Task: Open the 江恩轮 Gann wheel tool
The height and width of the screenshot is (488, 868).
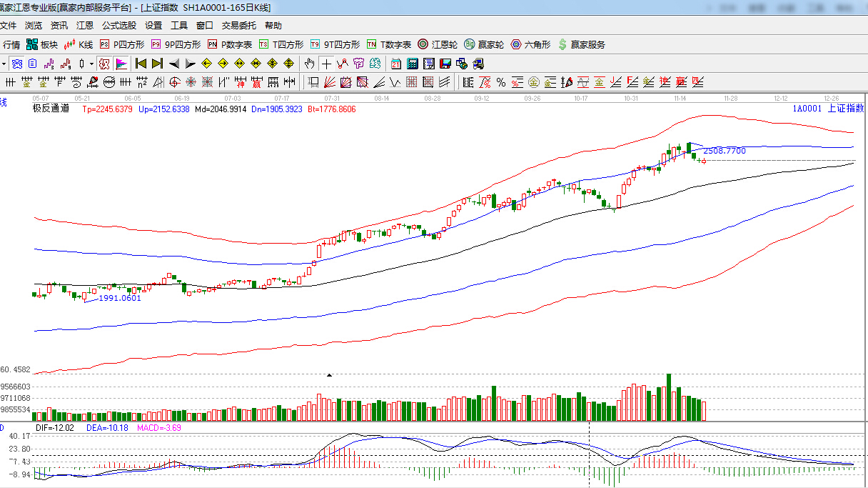Action: (438, 44)
